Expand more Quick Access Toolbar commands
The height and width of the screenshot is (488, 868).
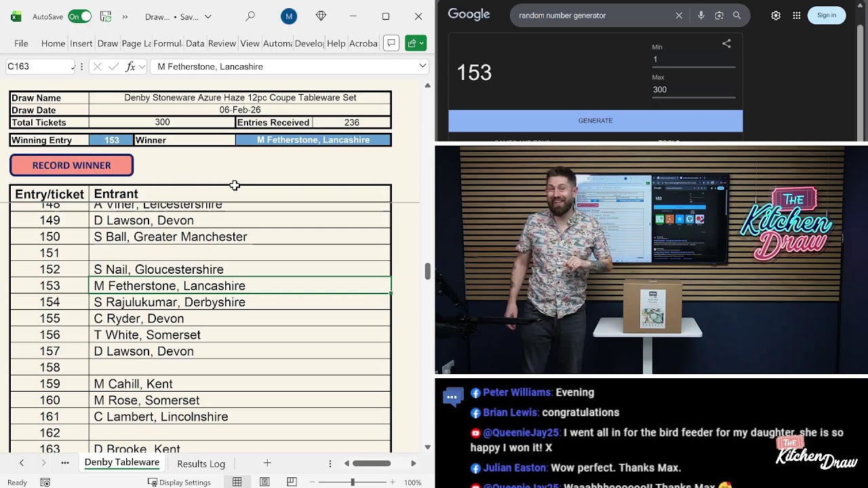pyautogui.click(x=125, y=16)
